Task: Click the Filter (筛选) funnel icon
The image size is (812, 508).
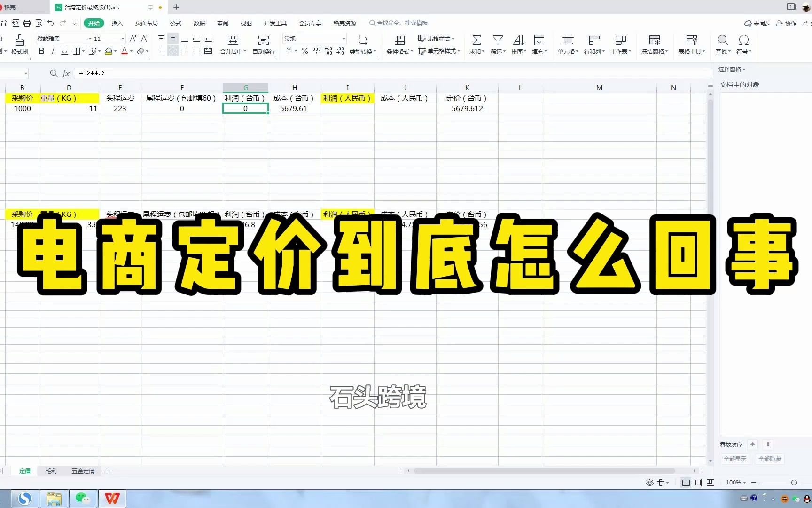Action: point(498,40)
